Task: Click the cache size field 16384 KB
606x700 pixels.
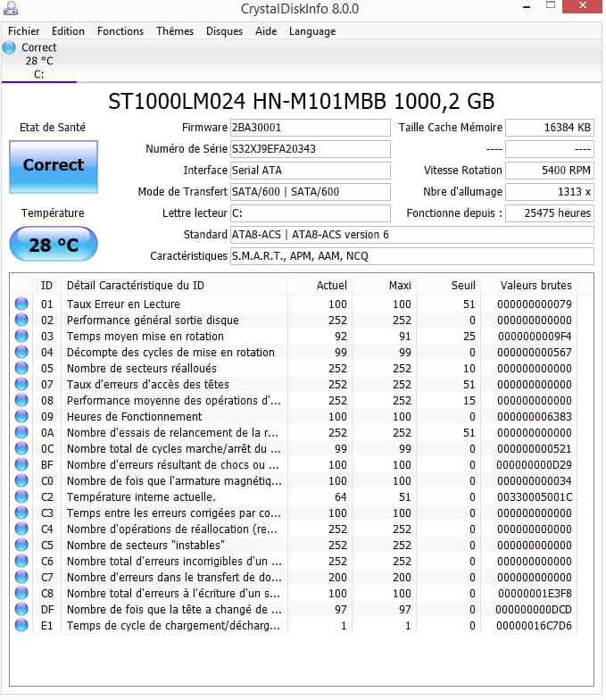Action: click(x=550, y=128)
